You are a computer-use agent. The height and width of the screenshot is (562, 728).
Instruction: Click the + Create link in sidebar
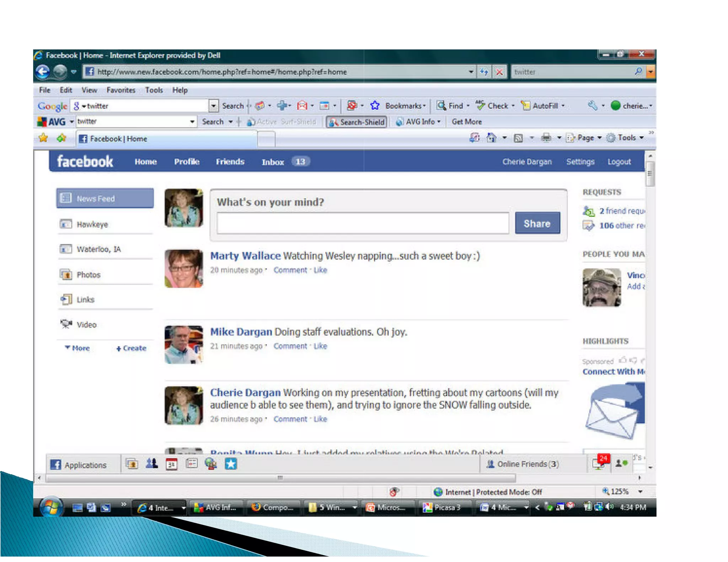pyautogui.click(x=131, y=348)
